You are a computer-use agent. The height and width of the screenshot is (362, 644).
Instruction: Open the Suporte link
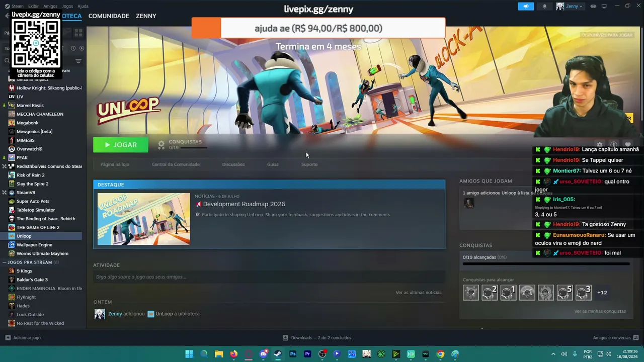[309, 164]
